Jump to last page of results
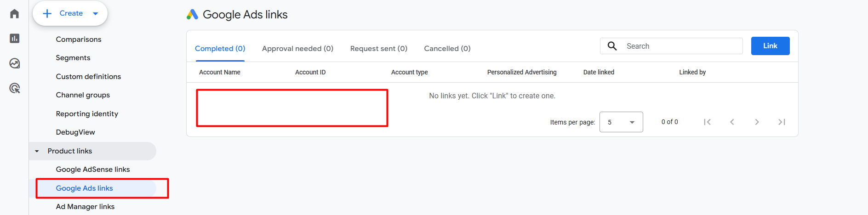The width and height of the screenshot is (868, 215). 782,122
